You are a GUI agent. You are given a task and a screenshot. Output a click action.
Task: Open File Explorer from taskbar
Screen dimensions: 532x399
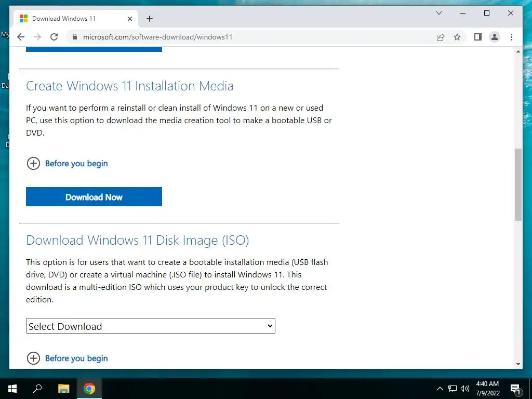click(x=63, y=389)
